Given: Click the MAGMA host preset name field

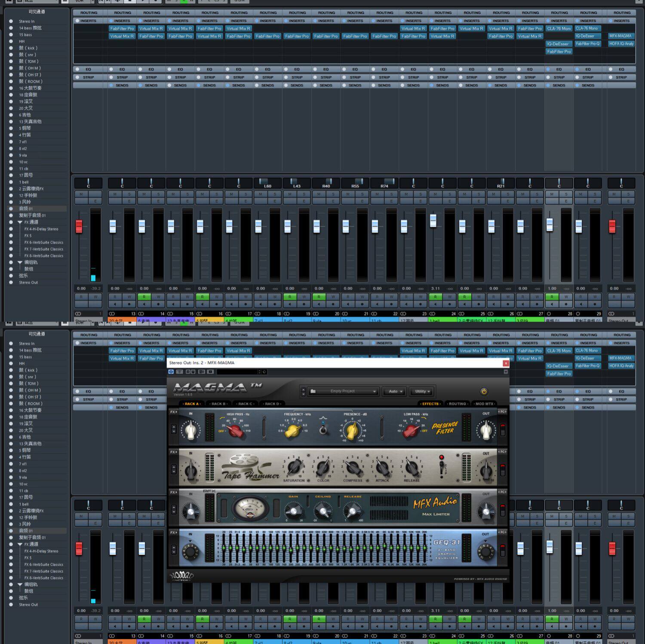Looking at the screenshot, I should (x=238, y=371).
